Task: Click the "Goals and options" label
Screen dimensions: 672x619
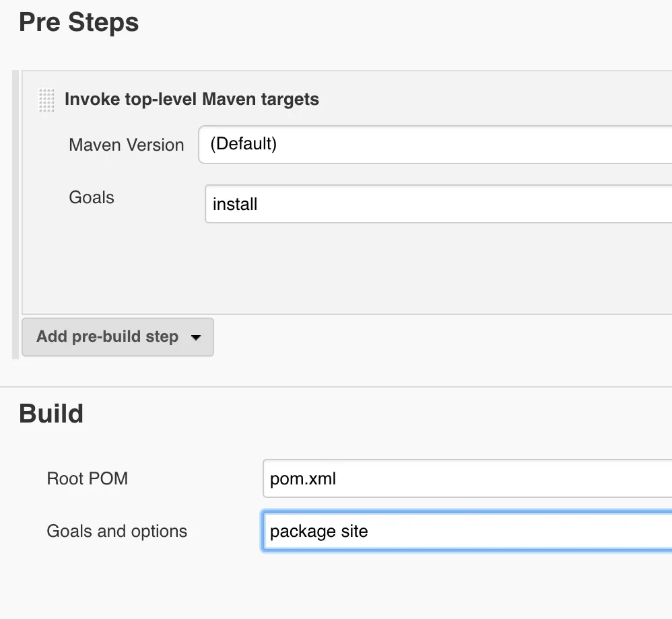Action: [x=117, y=532]
